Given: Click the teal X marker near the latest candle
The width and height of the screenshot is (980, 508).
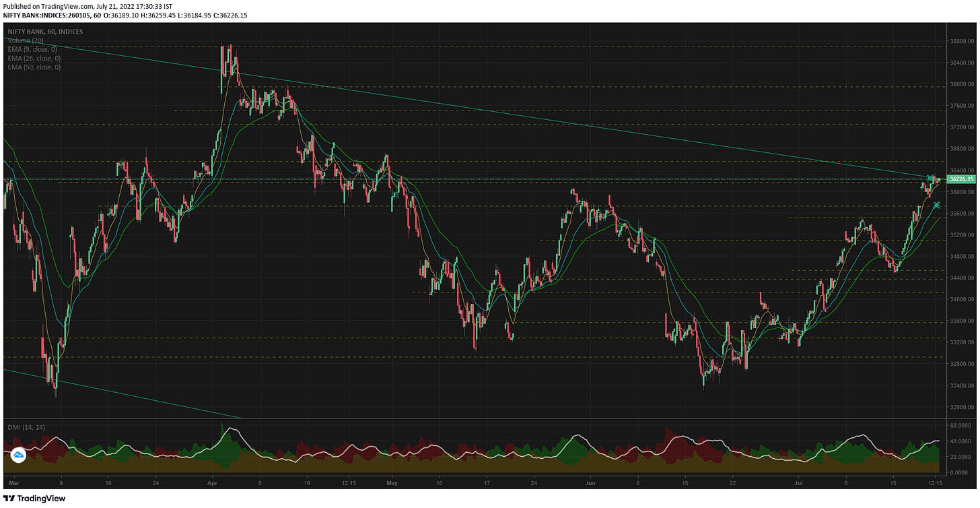Looking at the screenshot, I should [937, 205].
